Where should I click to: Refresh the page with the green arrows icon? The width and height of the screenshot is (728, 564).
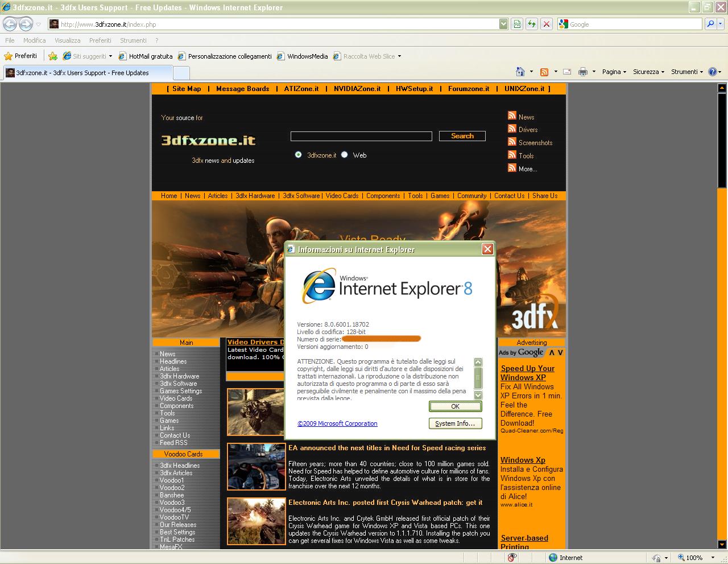tap(532, 24)
